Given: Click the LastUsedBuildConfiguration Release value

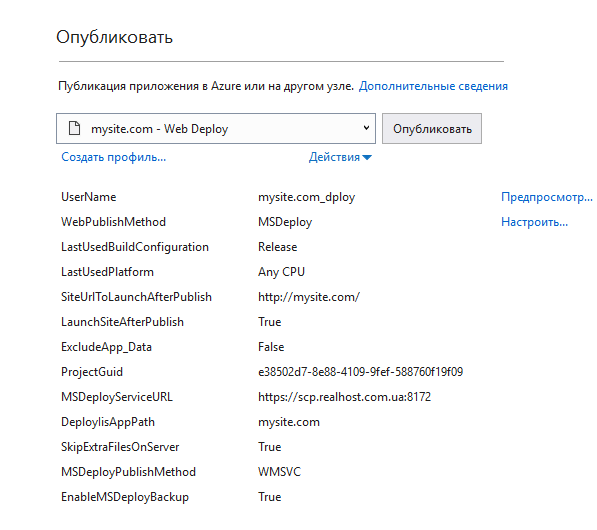Looking at the screenshot, I should click(278, 247).
